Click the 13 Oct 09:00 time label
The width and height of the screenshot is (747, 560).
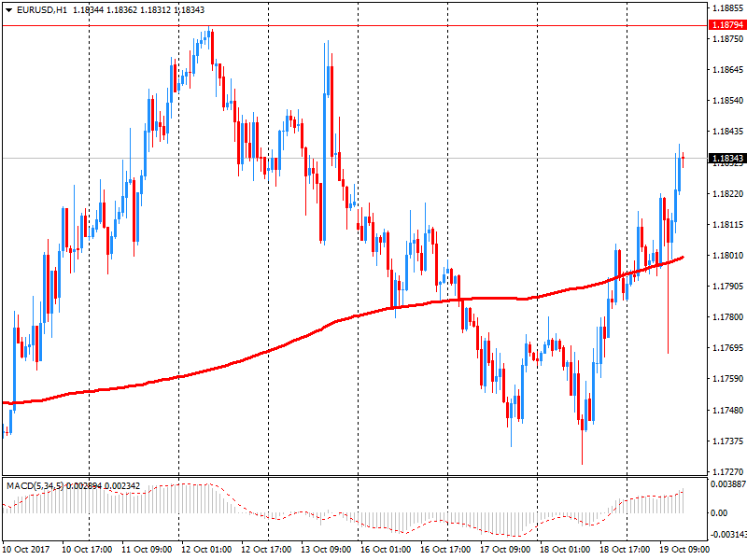(326, 550)
